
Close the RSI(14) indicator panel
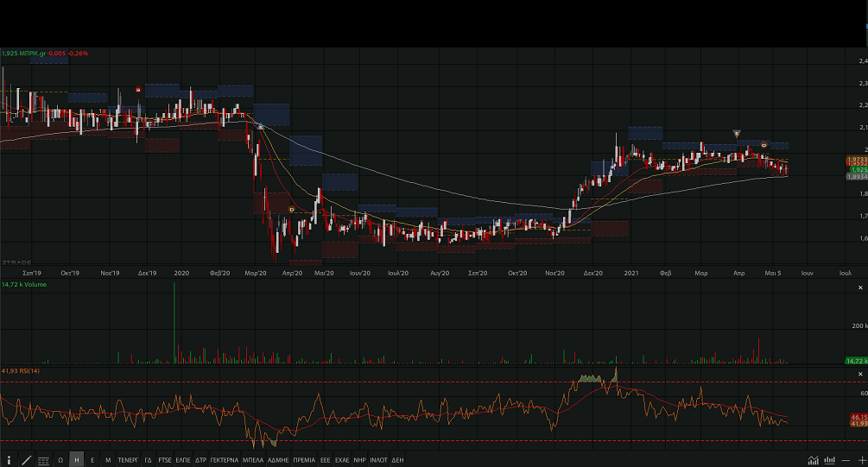point(859,374)
